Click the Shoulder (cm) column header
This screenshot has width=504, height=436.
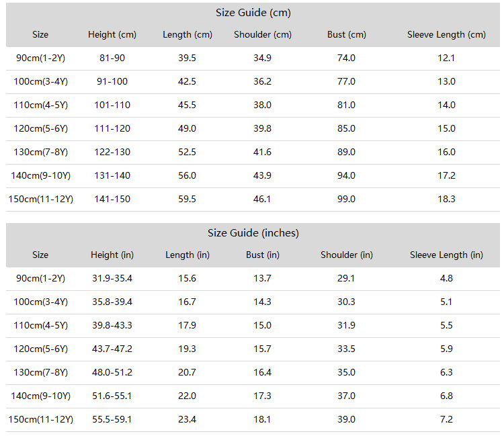click(x=263, y=35)
